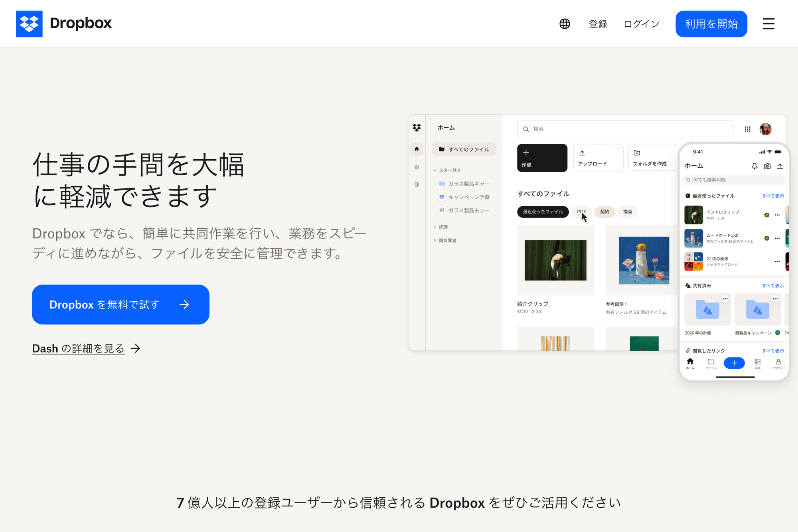Open the language globe selector
The height and width of the screenshot is (532, 798).
565,24
